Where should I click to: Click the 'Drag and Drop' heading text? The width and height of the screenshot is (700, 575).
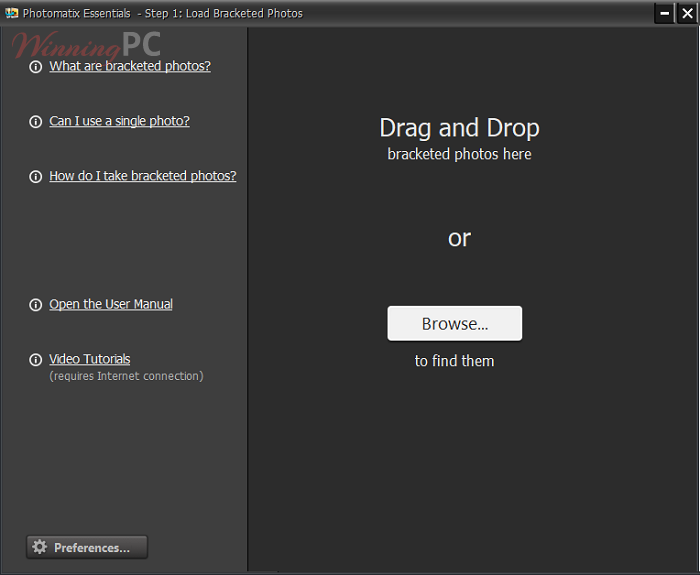459,129
